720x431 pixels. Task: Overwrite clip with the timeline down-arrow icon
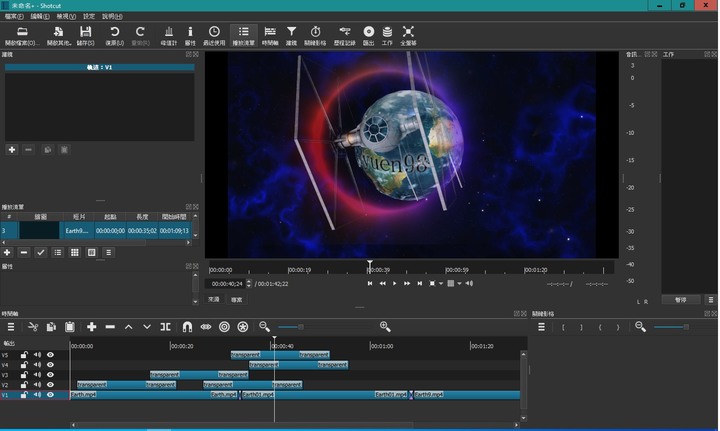click(x=147, y=327)
